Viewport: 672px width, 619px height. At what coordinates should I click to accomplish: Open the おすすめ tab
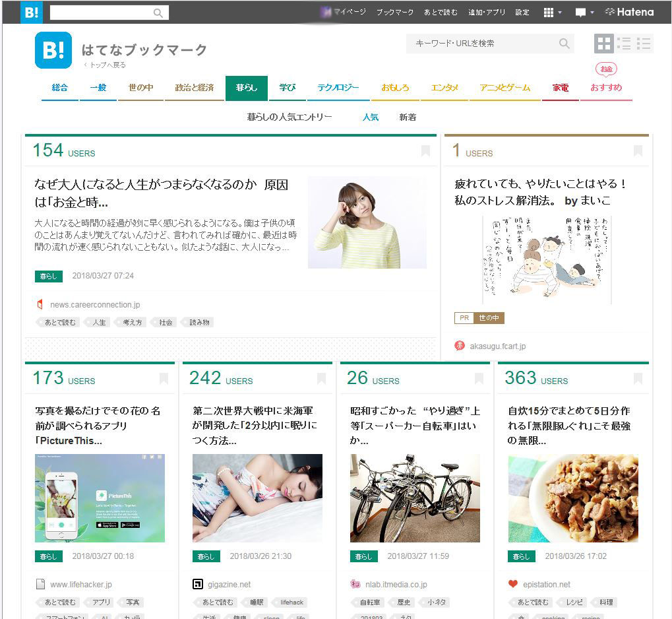coord(606,88)
